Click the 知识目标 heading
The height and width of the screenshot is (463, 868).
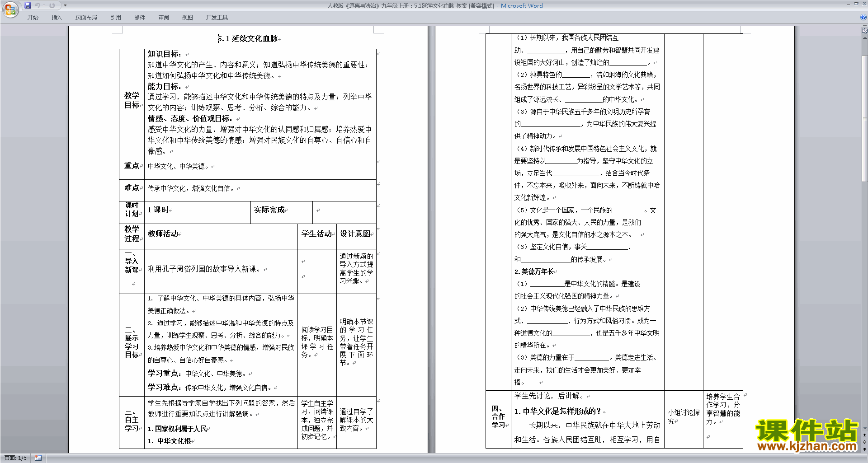(165, 54)
